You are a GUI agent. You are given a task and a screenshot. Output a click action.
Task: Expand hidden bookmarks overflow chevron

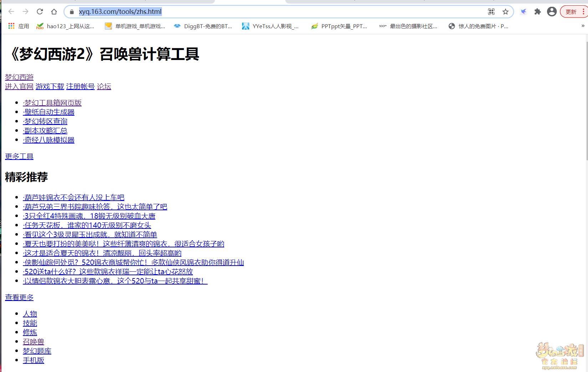[583, 26]
